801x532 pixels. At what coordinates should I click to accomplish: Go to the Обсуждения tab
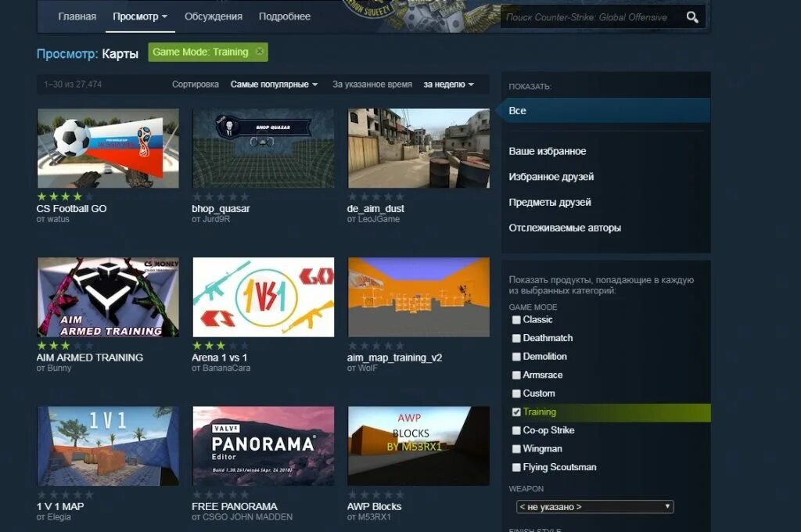tap(214, 16)
